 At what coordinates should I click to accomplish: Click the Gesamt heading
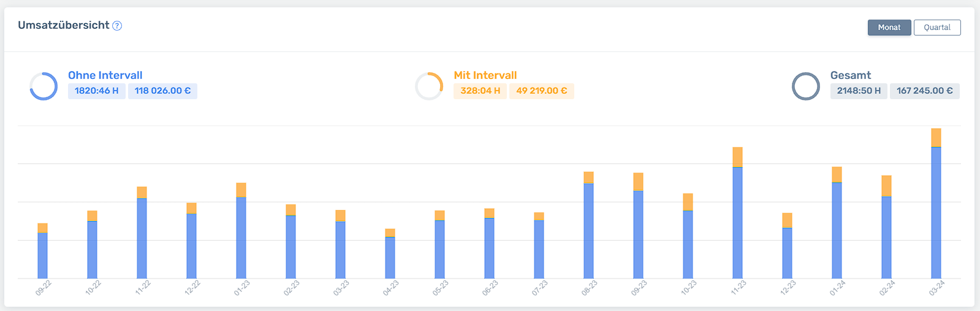click(x=850, y=75)
